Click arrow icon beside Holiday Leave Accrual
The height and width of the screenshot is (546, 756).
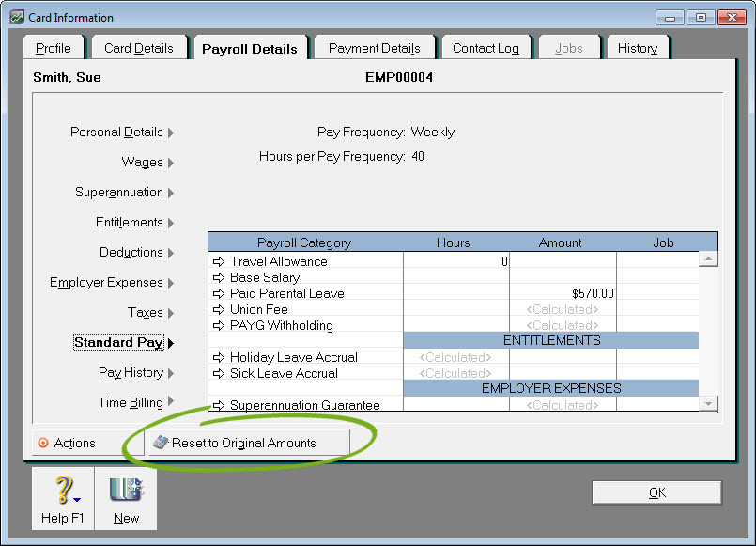(220, 358)
